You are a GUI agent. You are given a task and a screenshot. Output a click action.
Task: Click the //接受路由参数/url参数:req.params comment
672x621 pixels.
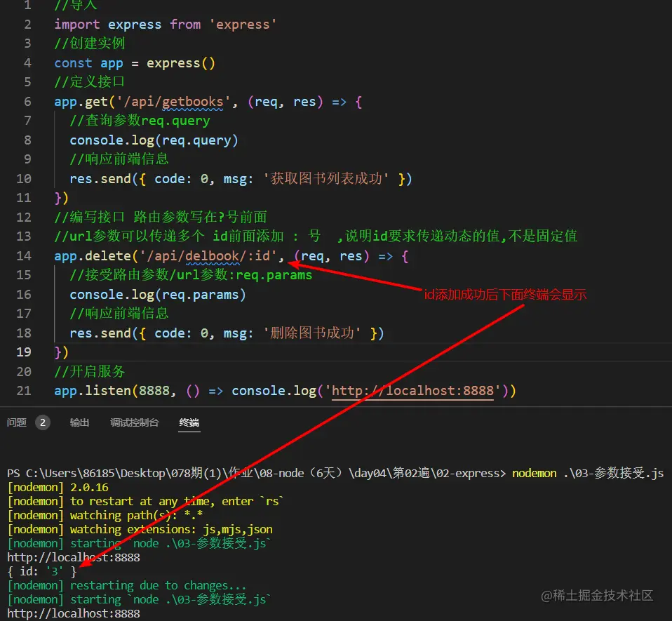pos(191,275)
